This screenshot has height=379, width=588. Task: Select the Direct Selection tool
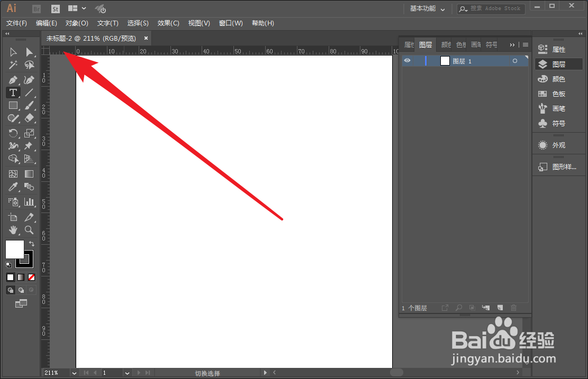29,52
